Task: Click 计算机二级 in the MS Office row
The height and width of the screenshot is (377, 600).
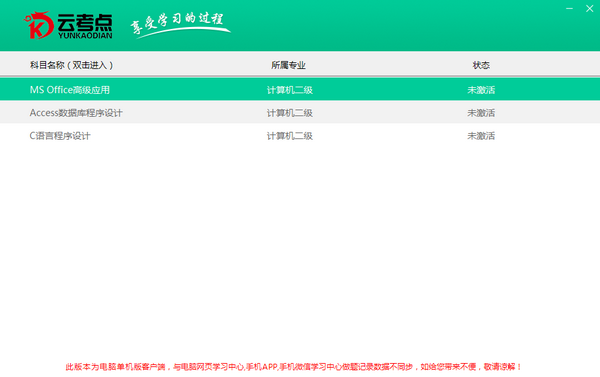Action: 290,90
